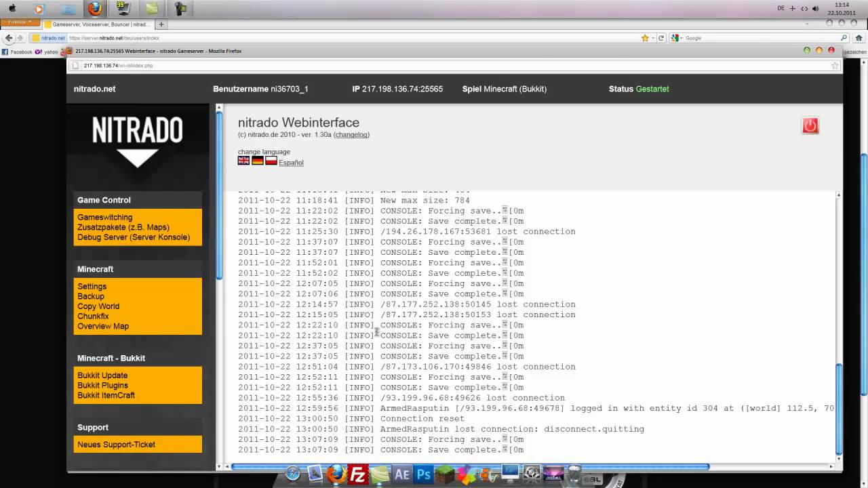Open Neues Support-Ticket
This screenshot has height=488, width=868.
click(116, 445)
